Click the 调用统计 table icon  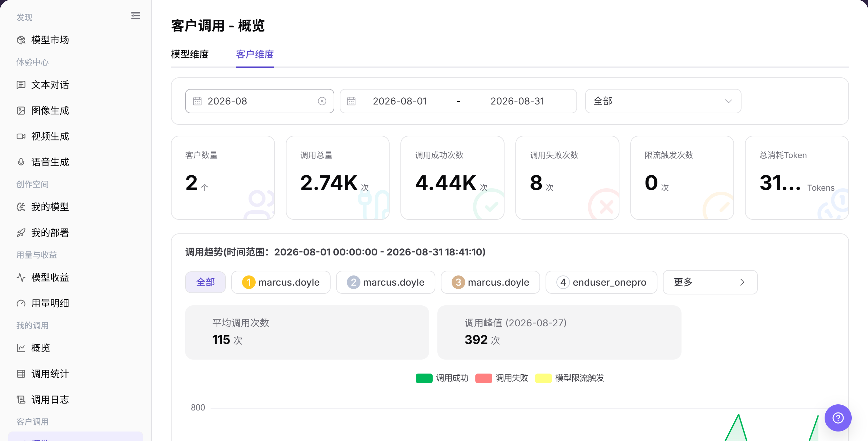(21, 374)
